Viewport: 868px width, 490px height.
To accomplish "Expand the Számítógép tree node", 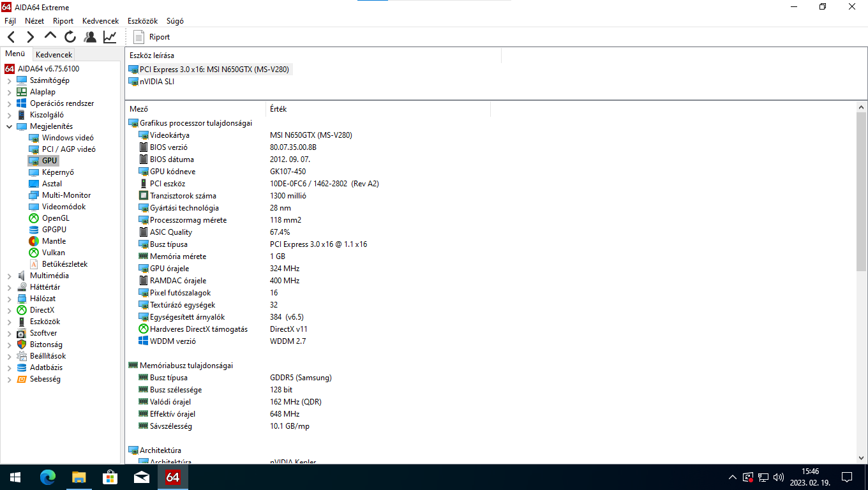I will click(10, 80).
